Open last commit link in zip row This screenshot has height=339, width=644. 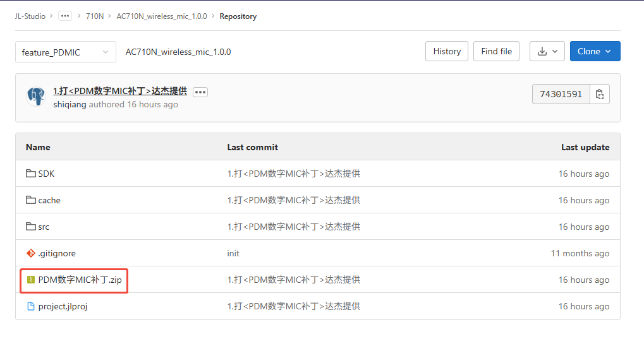pyautogui.click(x=294, y=280)
